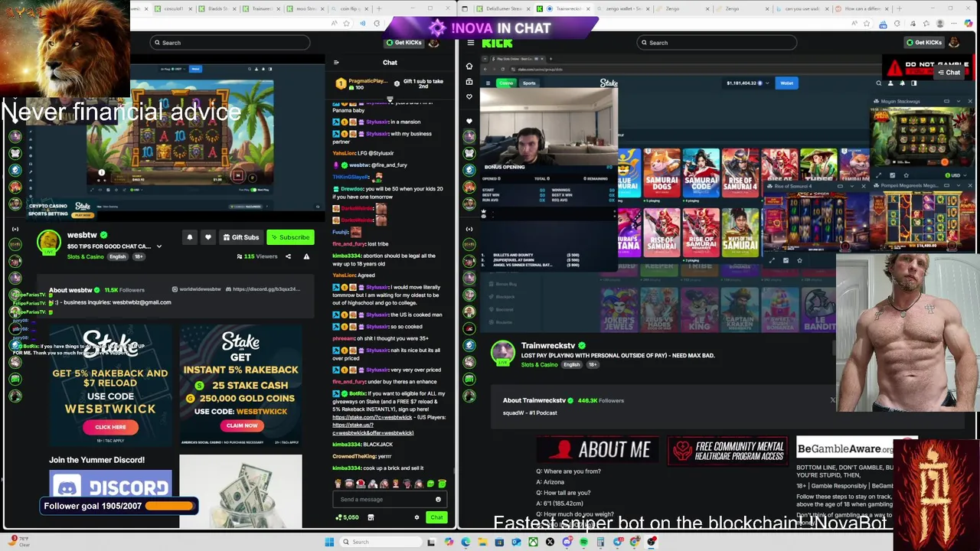This screenshot has width=980, height=551.
Task: Click the Gift Subs button
Action: pyautogui.click(x=241, y=237)
